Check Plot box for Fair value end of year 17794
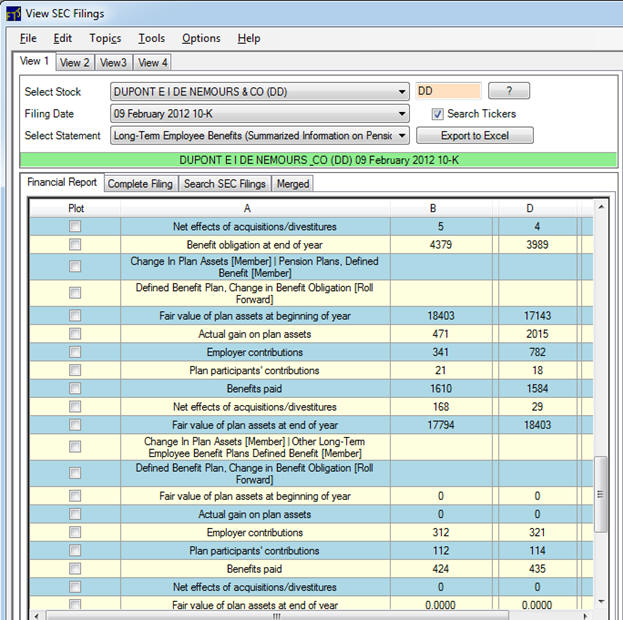The image size is (623, 620). [75, 425]
